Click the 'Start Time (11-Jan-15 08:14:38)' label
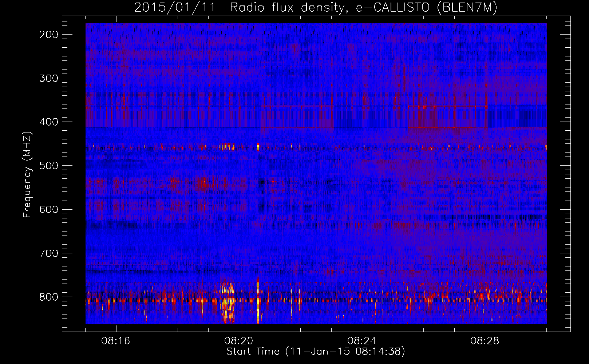589x364 pixels. [316, 352]
